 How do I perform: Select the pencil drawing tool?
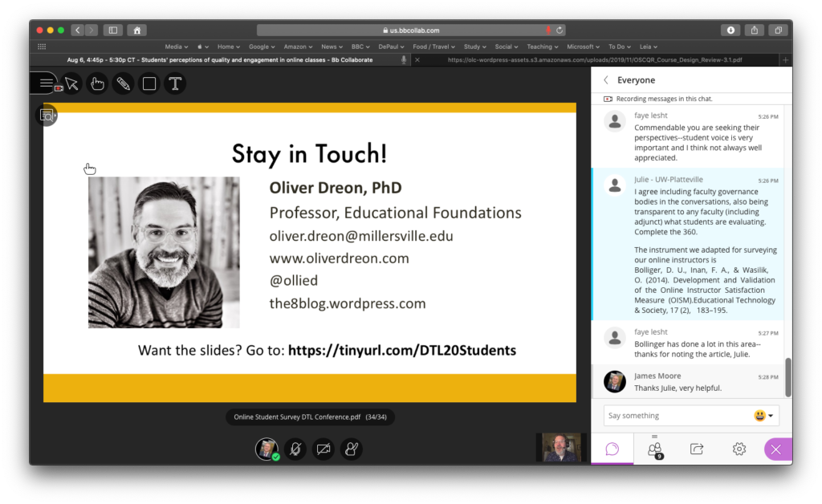click(x=123, y=83)
